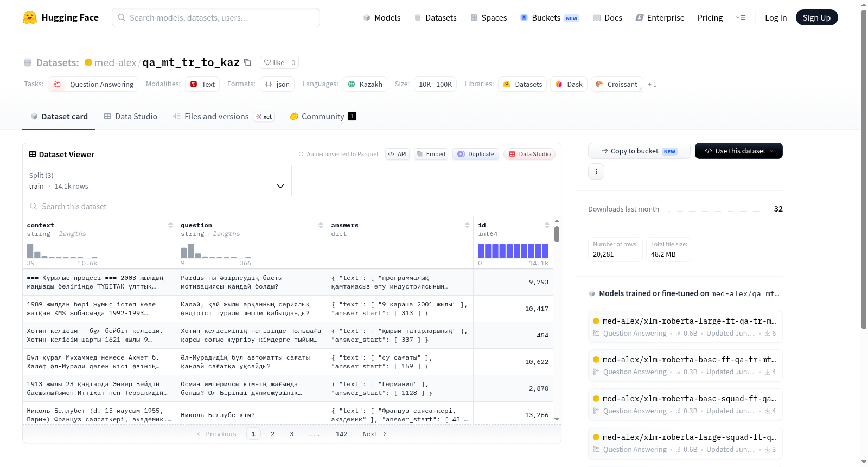Viewport: 868px width, 467px height.
Task: Select the Text modality tag
Action: point(203,84)
